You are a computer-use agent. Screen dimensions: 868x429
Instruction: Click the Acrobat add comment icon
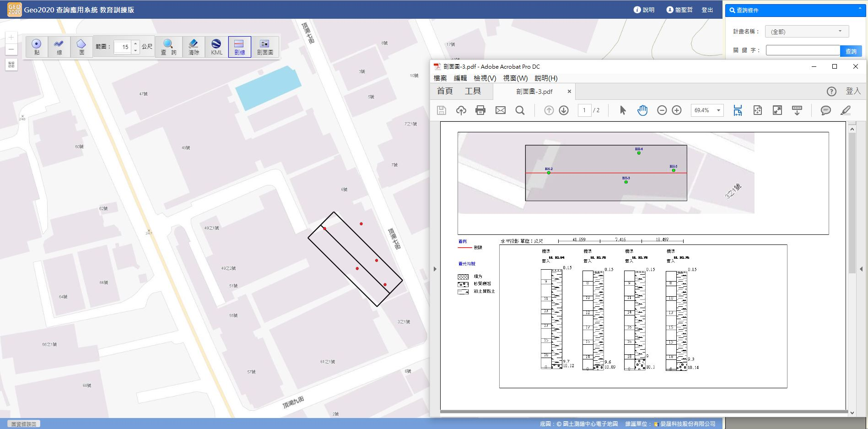click(826, 110)
